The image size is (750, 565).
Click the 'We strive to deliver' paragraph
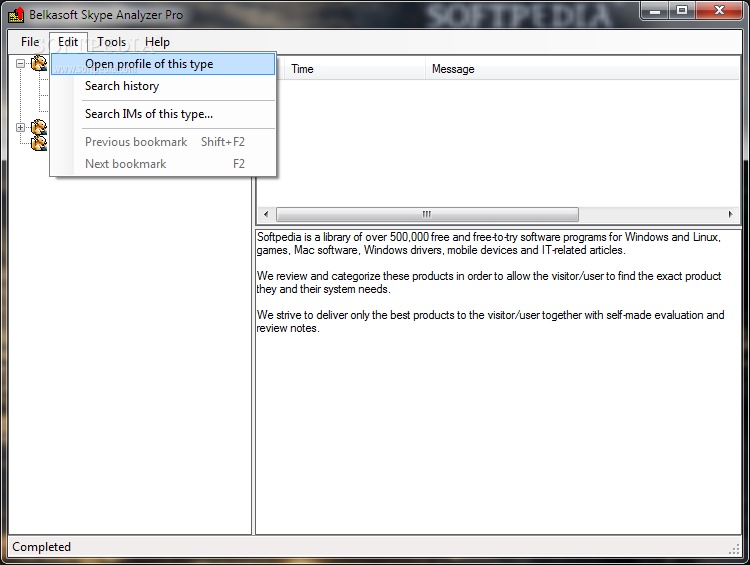tap(490, 321)
